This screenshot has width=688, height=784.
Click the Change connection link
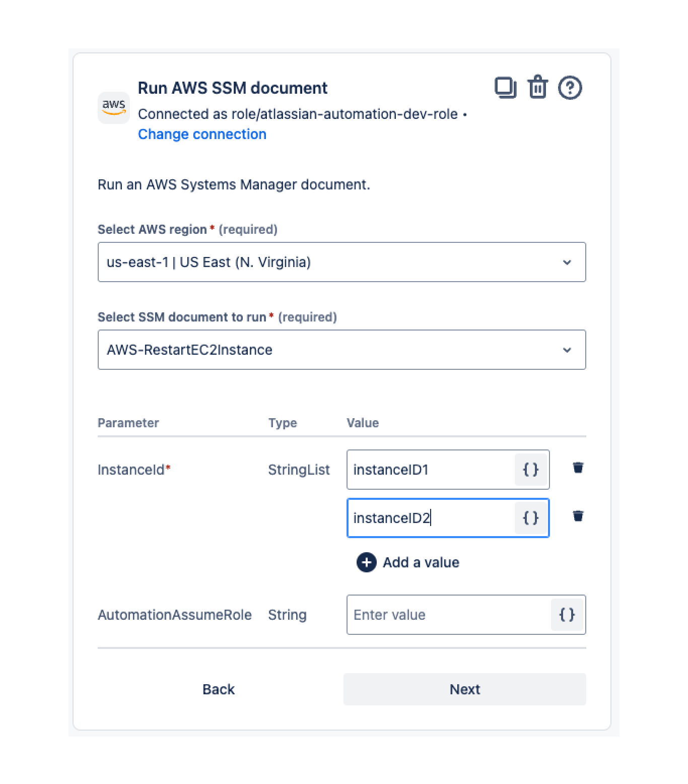(202, 134)
